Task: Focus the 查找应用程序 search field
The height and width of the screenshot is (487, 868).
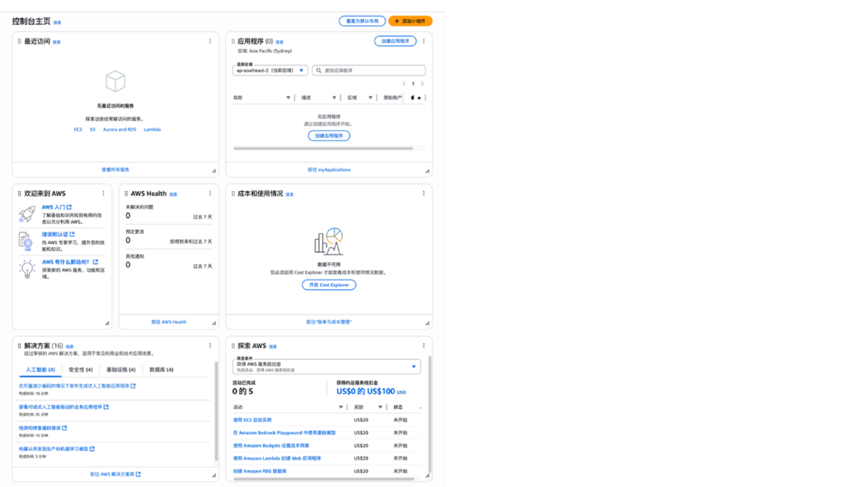Action: pos(371,70)
